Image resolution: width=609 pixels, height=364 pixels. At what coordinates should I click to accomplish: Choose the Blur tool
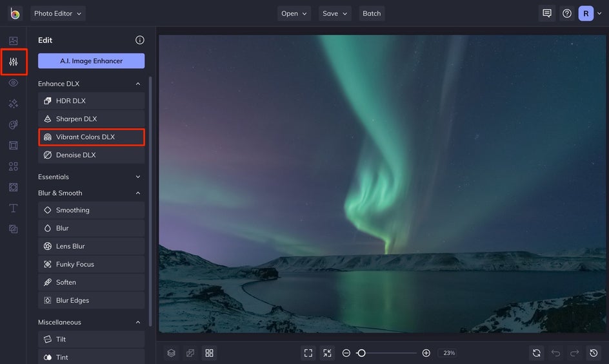(91, 228)
